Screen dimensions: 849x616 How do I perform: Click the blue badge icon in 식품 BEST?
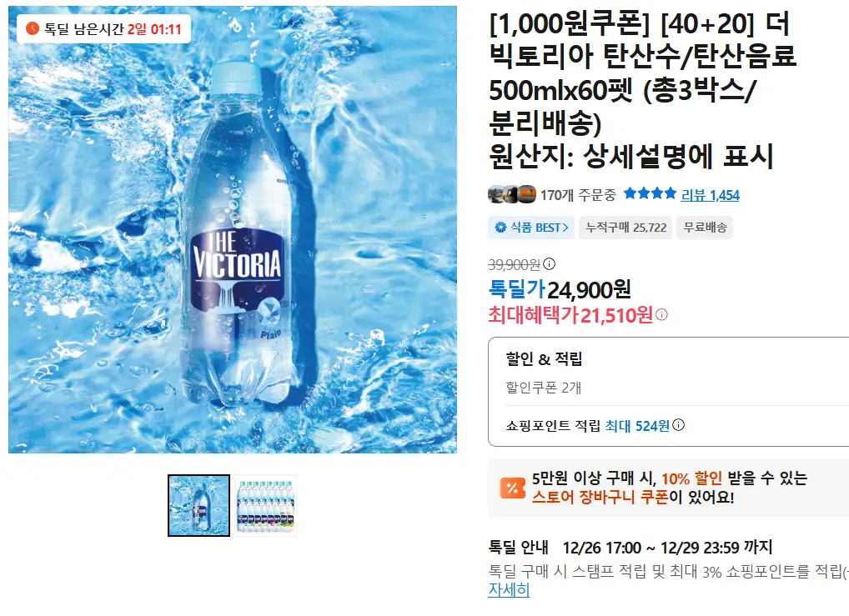[x=501, y=228]
